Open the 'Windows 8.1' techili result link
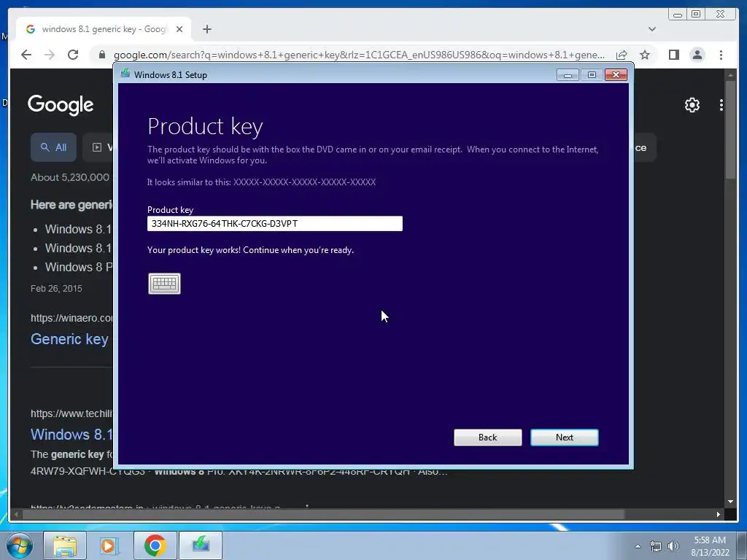The image size is (747, 560). (x=72, y=435)
